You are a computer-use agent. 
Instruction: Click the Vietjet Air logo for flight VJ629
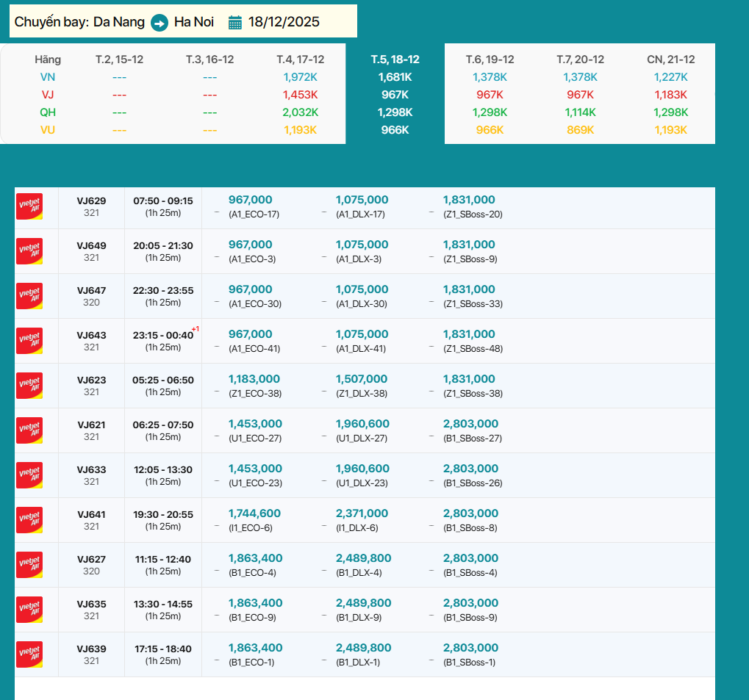pos(29,206)
